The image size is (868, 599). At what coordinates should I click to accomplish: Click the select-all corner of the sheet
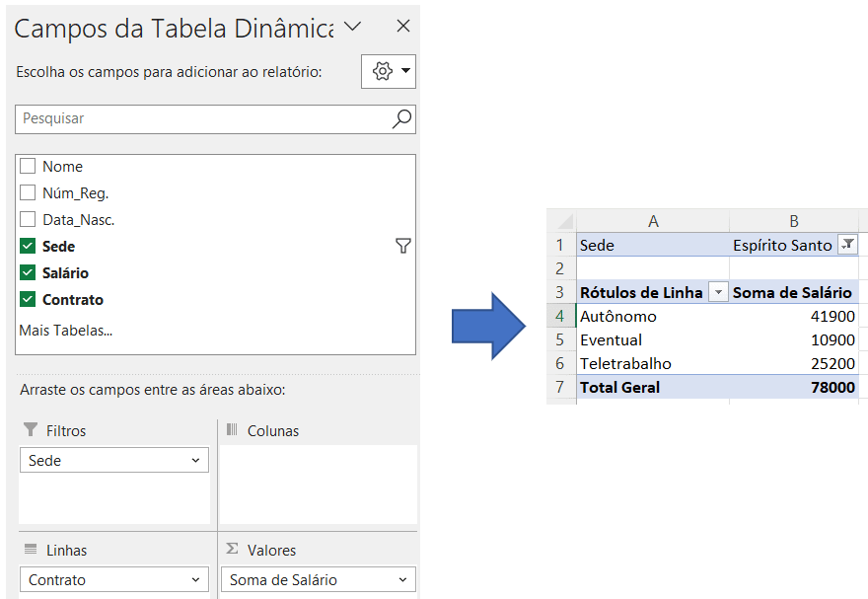coord(561,221)
